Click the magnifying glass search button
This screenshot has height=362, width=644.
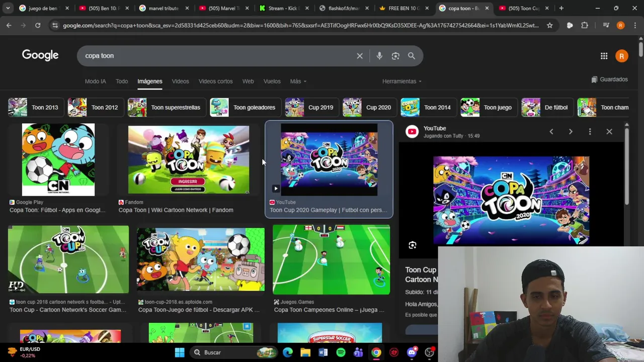[x=412, y=56]
